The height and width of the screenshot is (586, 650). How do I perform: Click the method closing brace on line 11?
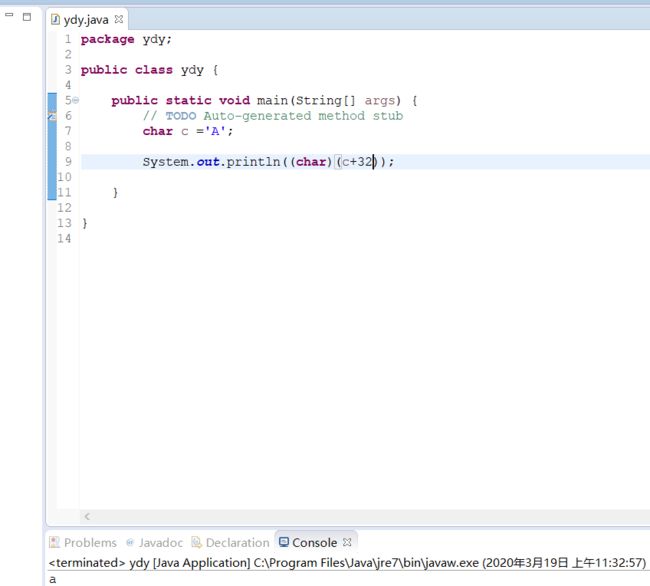point(115,193)
